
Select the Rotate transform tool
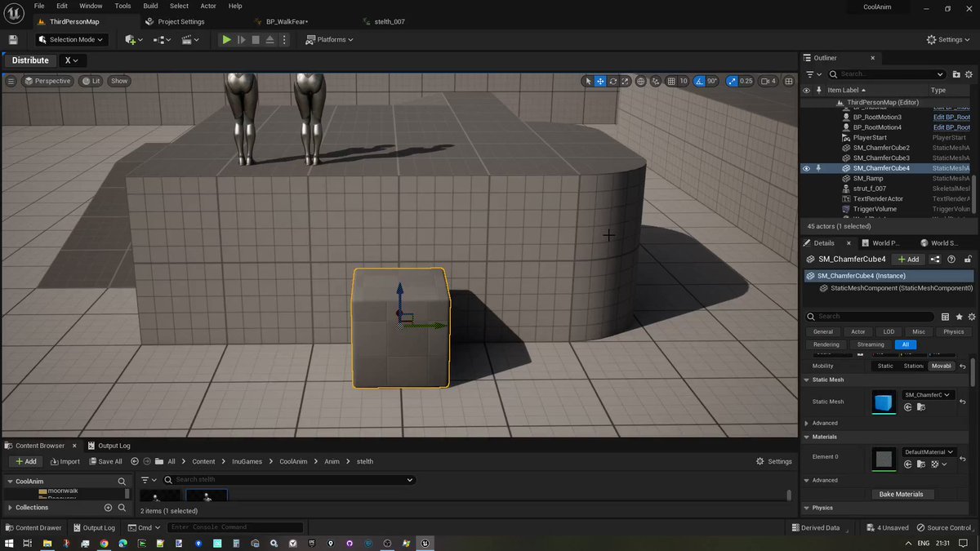612,81
